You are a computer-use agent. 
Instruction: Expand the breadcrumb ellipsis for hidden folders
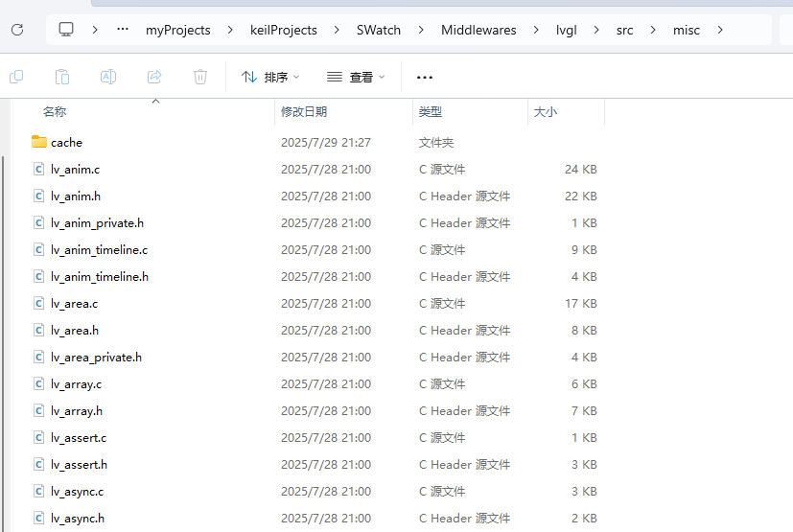click(x=122, y=30)
